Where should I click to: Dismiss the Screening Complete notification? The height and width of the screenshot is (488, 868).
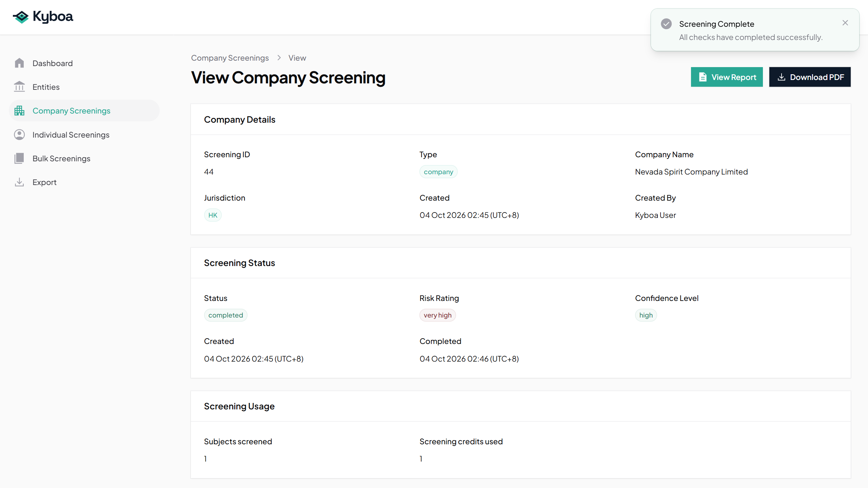(x=845, y=23)
